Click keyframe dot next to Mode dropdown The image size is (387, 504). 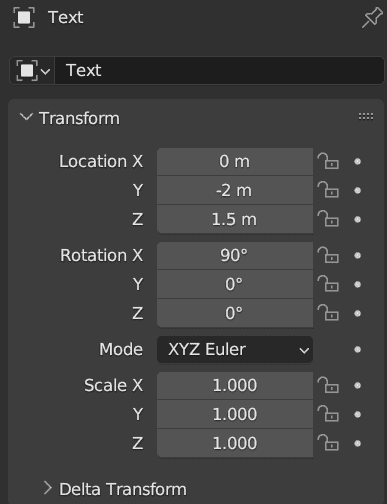[x=357, y=350]
